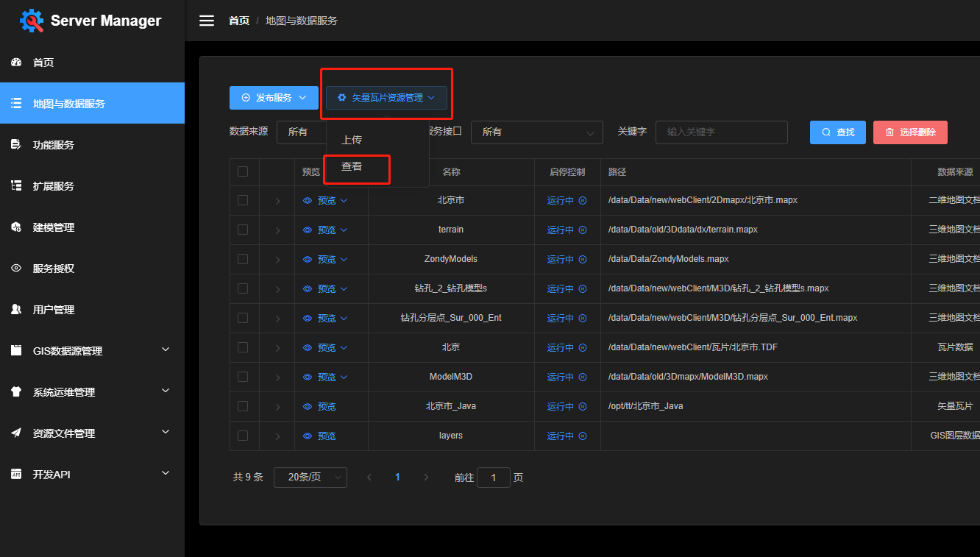
Task: Pause the 北京市 service running status icon
Action: 583,200
